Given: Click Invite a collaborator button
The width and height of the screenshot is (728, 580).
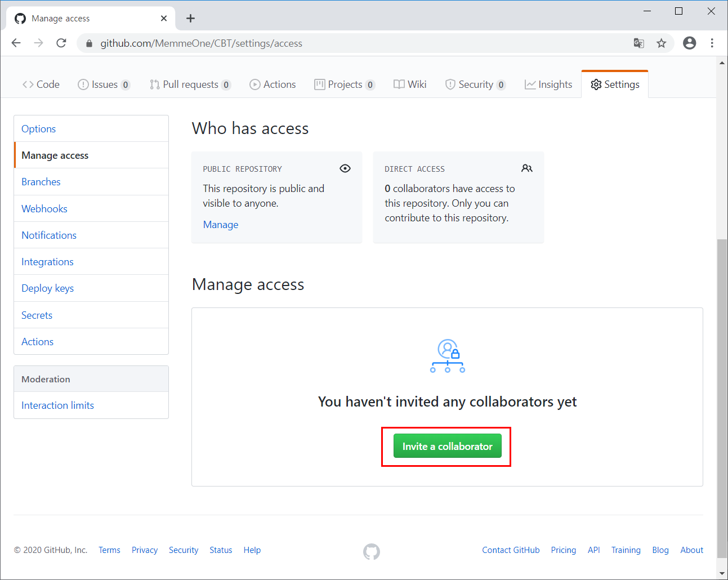Looking at the screenshot, I should click(x=448, y=446).
